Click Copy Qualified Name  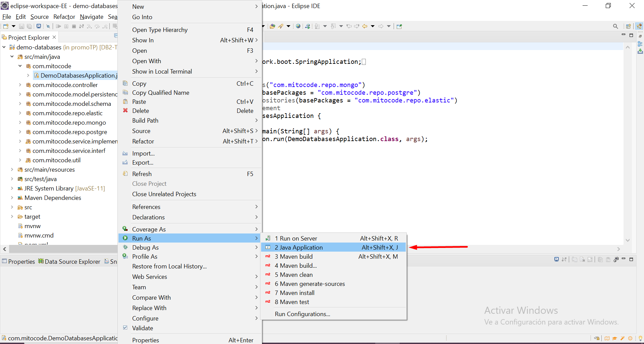(x=190, y=92)
